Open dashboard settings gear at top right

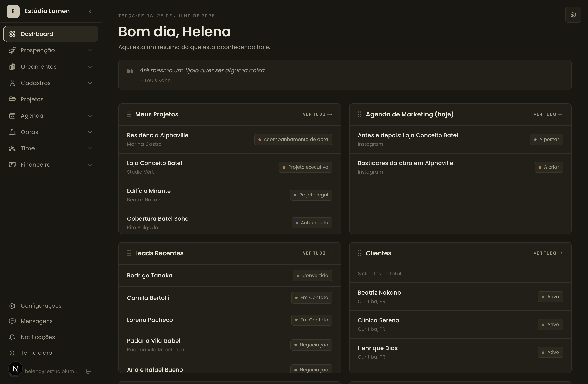pyautogui.click(x=573, y=15)
